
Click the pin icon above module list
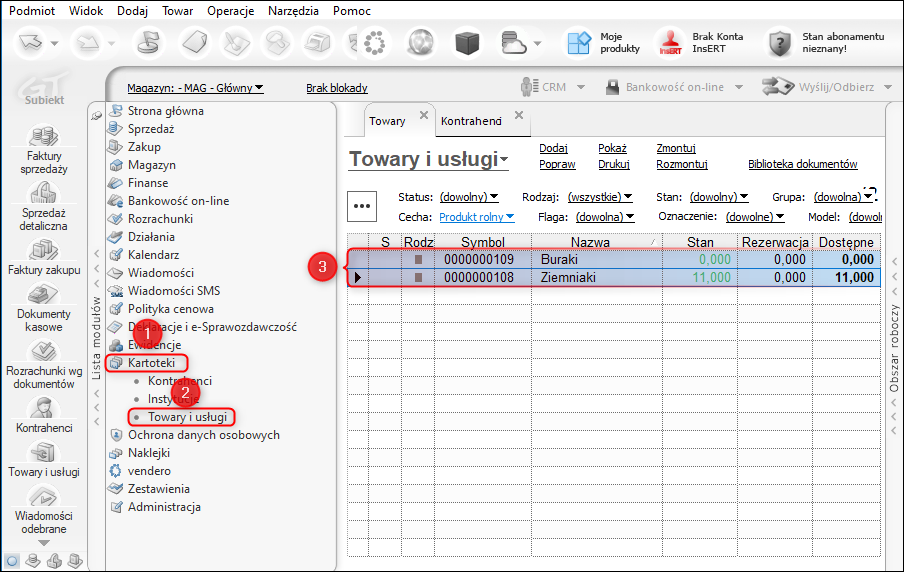coord(96,116)
